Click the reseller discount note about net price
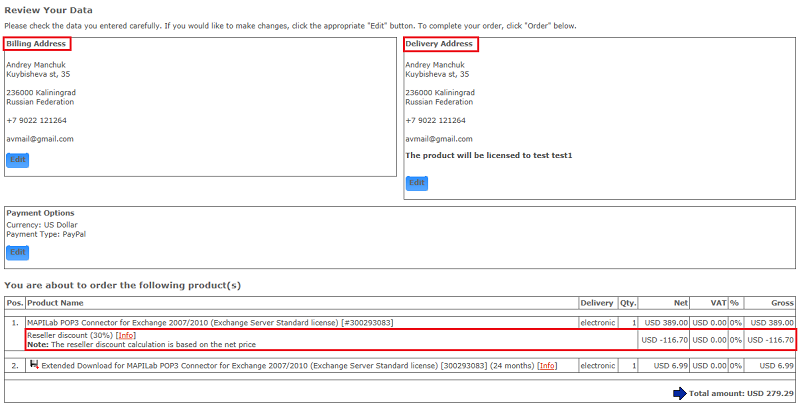 tap(141, 344)
